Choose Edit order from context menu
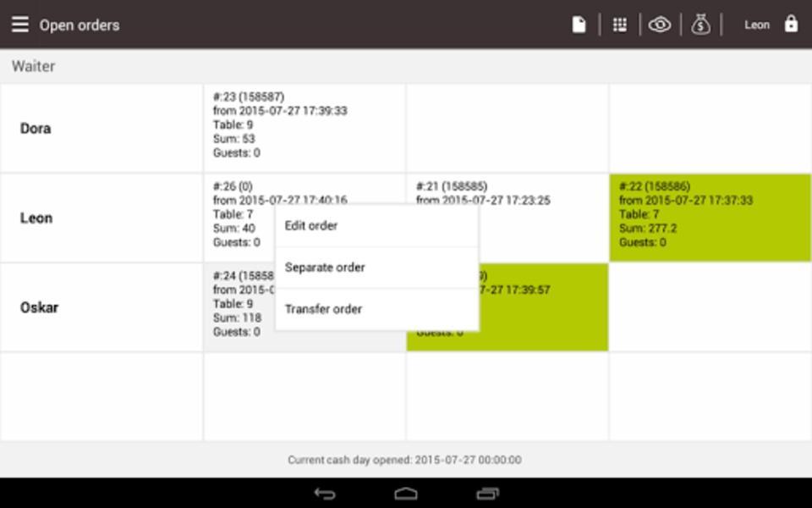Viewport: 812px width, 508px height. click(377, 225)
